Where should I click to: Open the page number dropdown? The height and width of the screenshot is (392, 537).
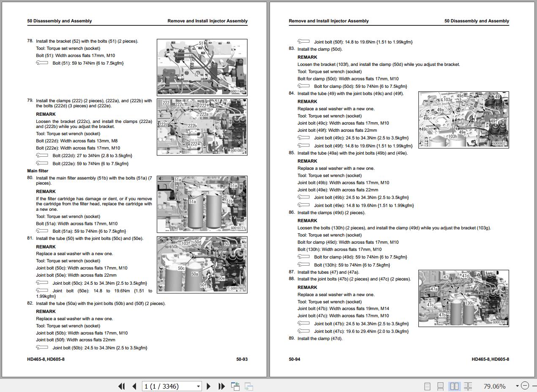(x=198, y=386)
